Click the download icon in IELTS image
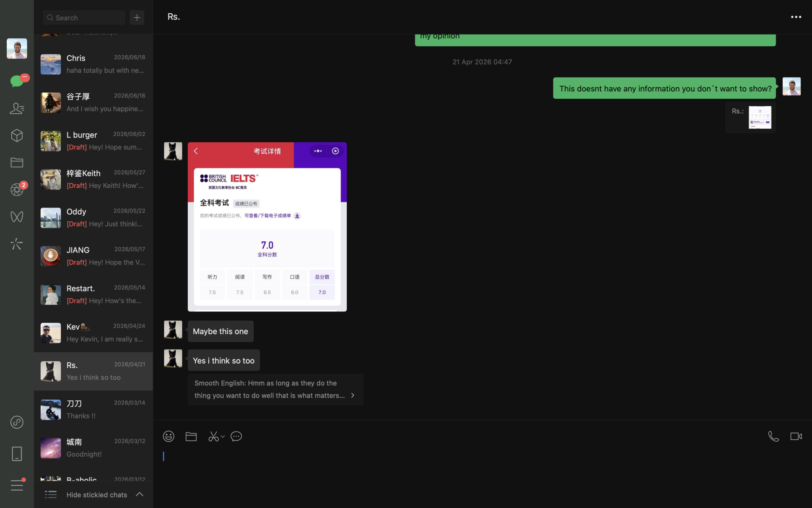This screenshot has height=508, width=812. click(297, 216)
